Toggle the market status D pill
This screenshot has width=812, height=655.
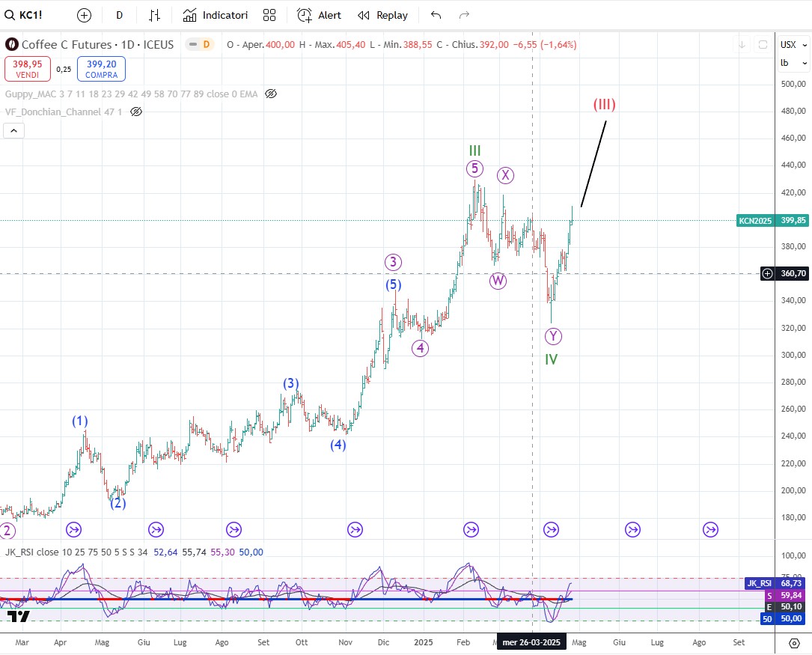point(200,45)
